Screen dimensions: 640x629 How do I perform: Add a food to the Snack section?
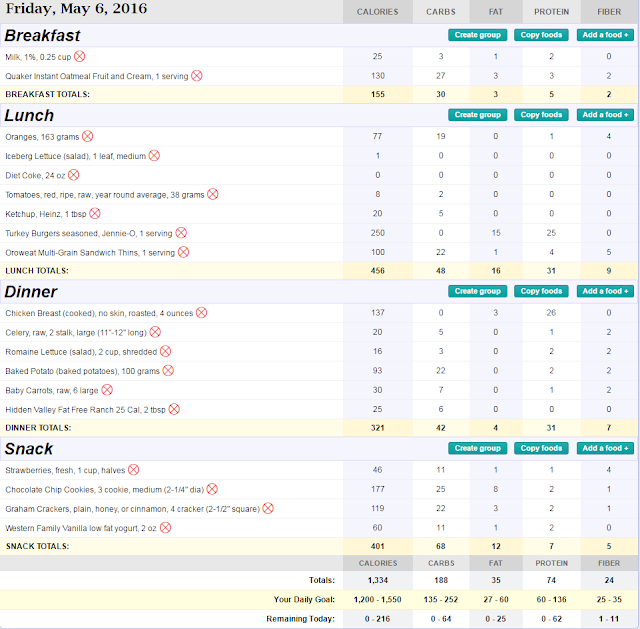(x=605, y=448)
